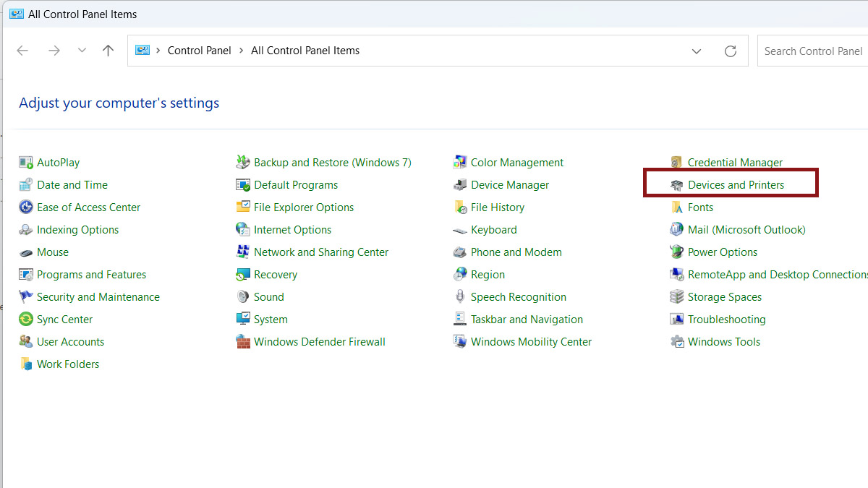Click the Programs and Features icon
868x488 pixels.
(26, 275)
